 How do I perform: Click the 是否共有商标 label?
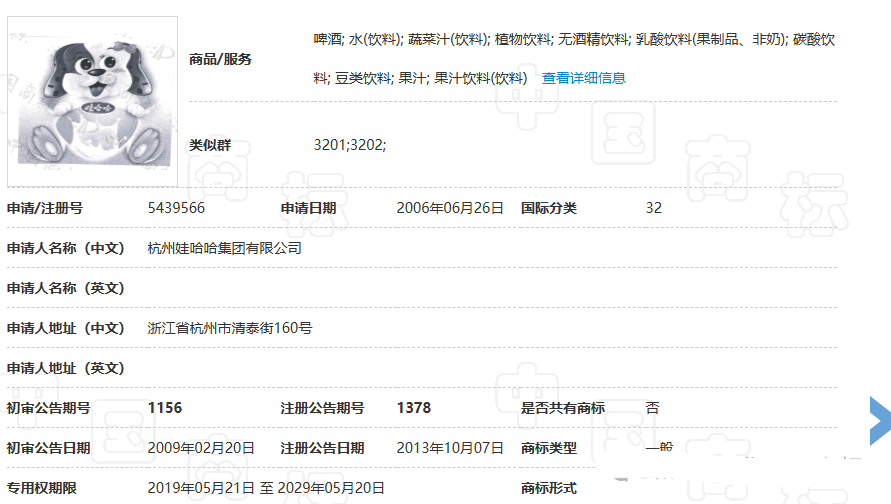(x=563, y=408)
